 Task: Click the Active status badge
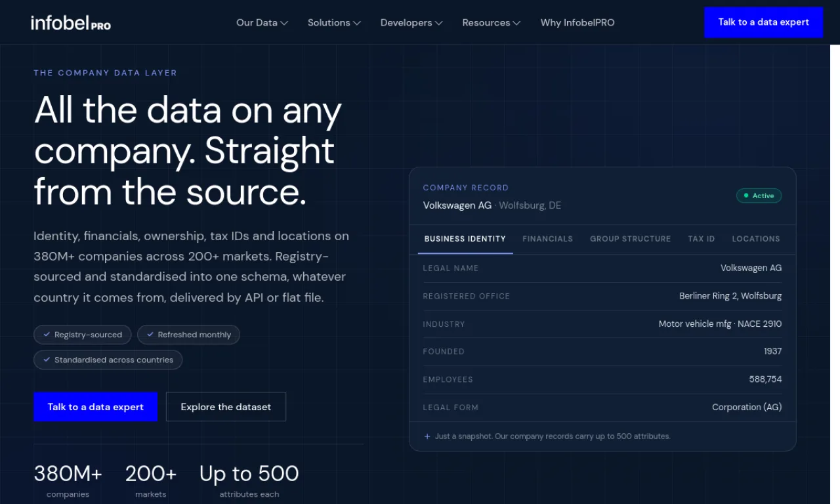759,196
